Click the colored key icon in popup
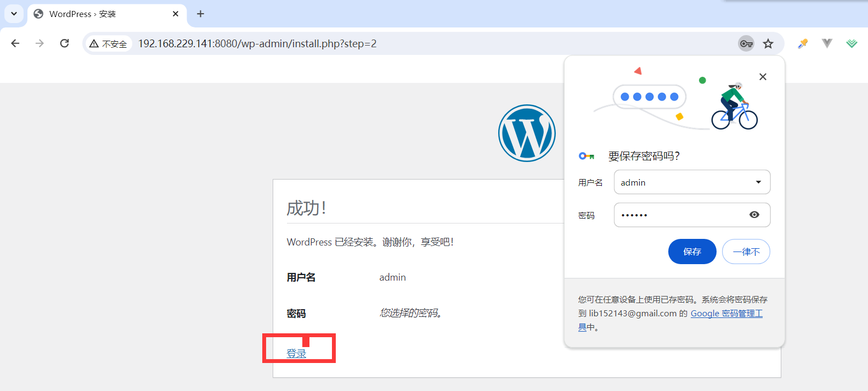Image resolution: width=868 pixels, height=391 pixels. (587, 157)
